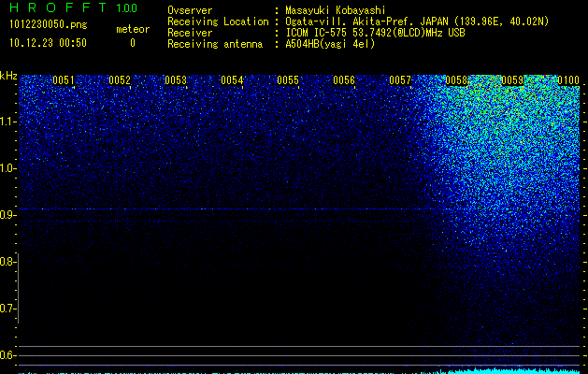Click observer name Masayuki Kobayashi
The width and height of the screenshot is (588, 374).
[336, 10]
